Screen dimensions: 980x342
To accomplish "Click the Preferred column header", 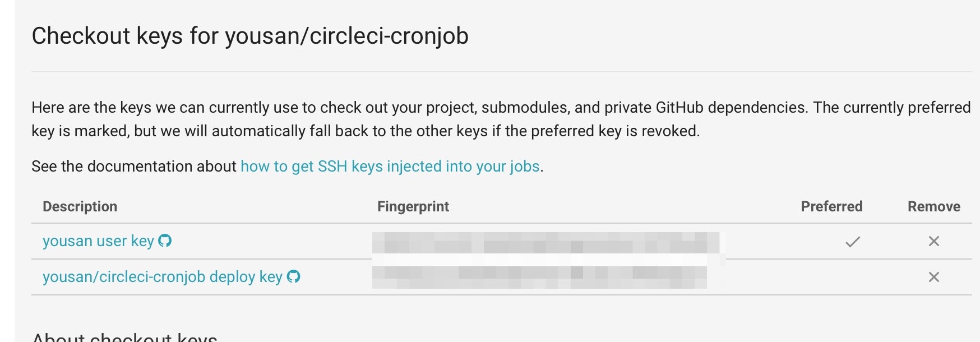I will point(831,207).
